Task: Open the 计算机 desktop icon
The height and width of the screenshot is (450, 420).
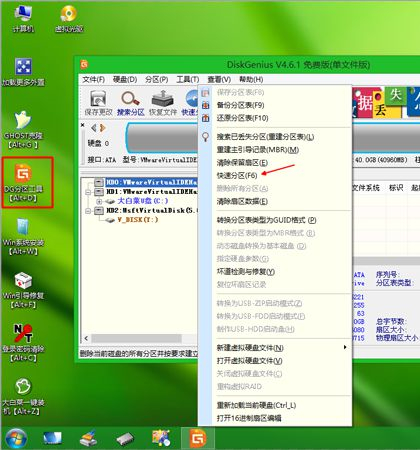Action: click(23, 19)
